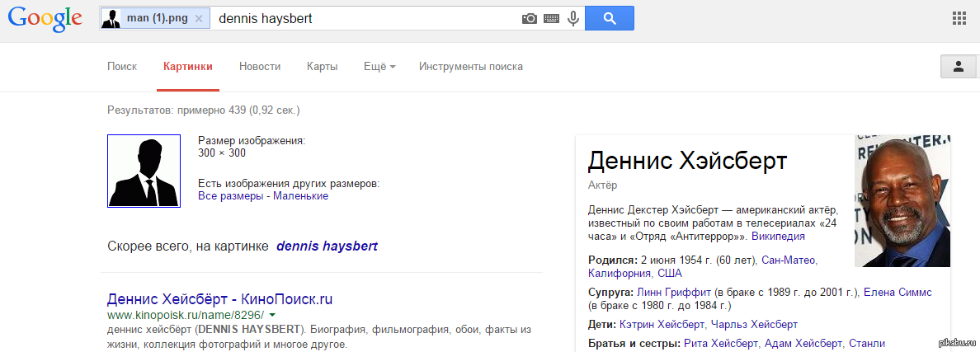This screenshot has width=980, height=352.
Task: Expand the Ещё dropdown menu
Action: [x=379, y=67]
